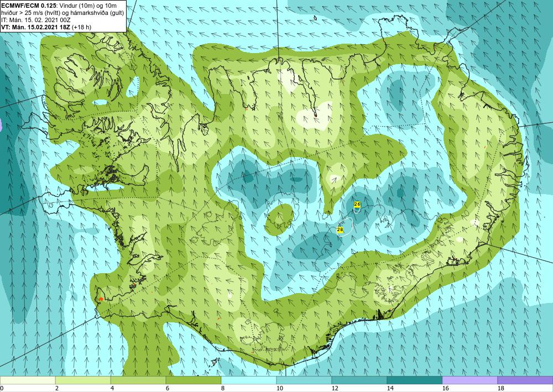Select the 12–14 m/s legend swatch
Viewport: 553px width, 392px height.
click(x=359, y=380)
